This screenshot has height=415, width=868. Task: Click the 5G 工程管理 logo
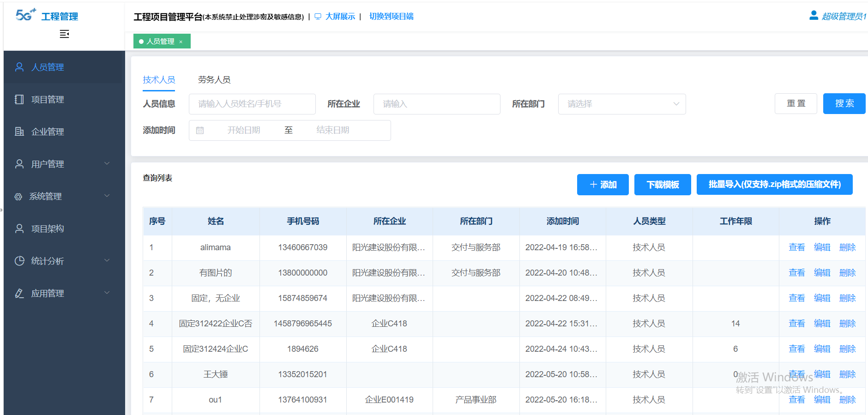47,16
